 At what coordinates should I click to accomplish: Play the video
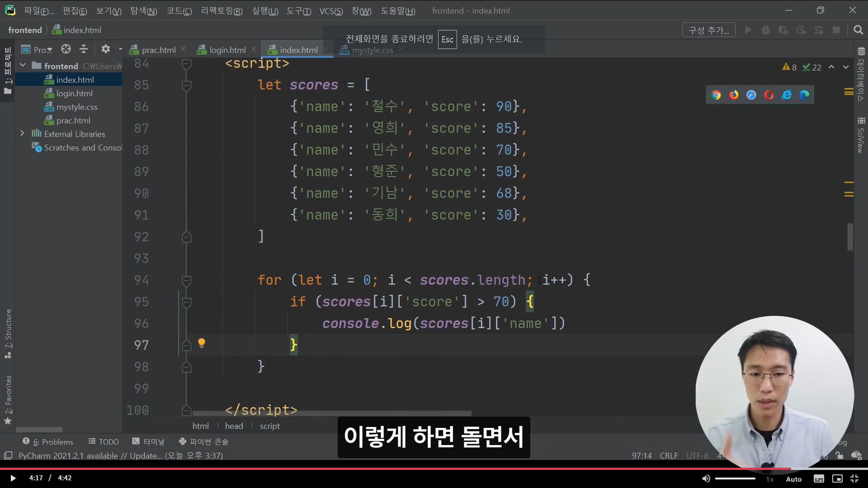[13, 478]
